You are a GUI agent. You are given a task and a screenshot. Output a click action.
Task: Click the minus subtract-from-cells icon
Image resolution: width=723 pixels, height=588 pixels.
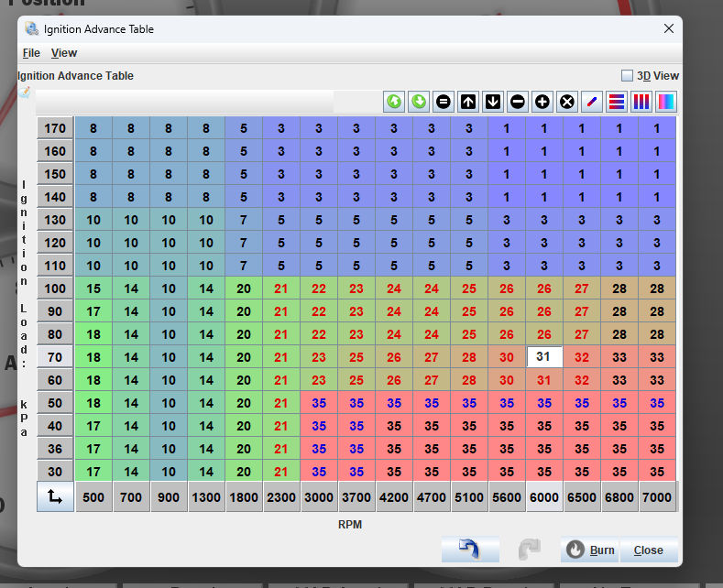coord(518,102)
